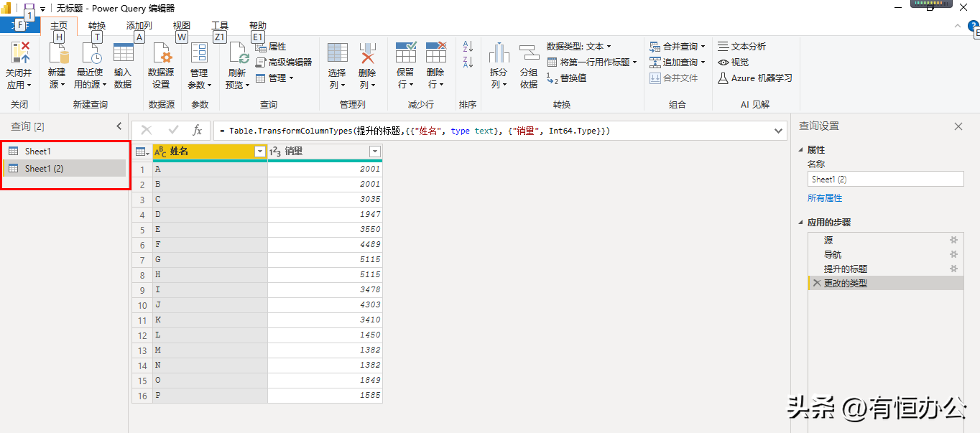This screenshot has height=433, width=980.
Task: Click Replace Values (替换值)
Action: [566, 78]
